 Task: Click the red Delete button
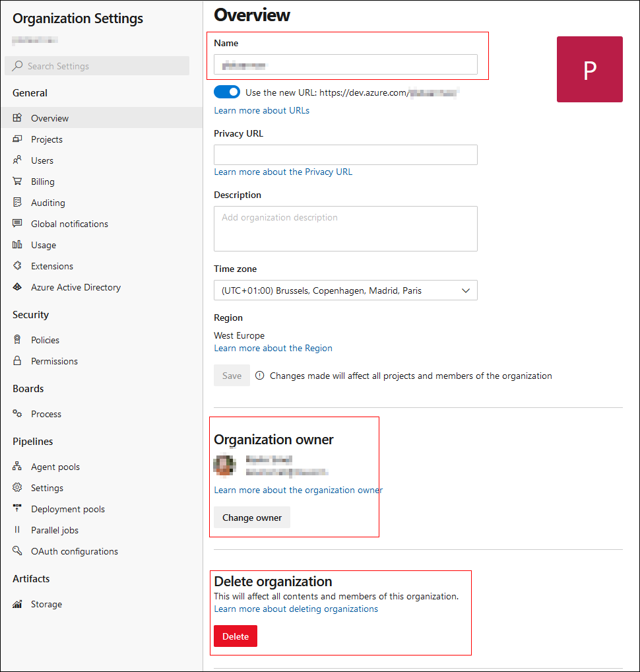click(236, 636)
